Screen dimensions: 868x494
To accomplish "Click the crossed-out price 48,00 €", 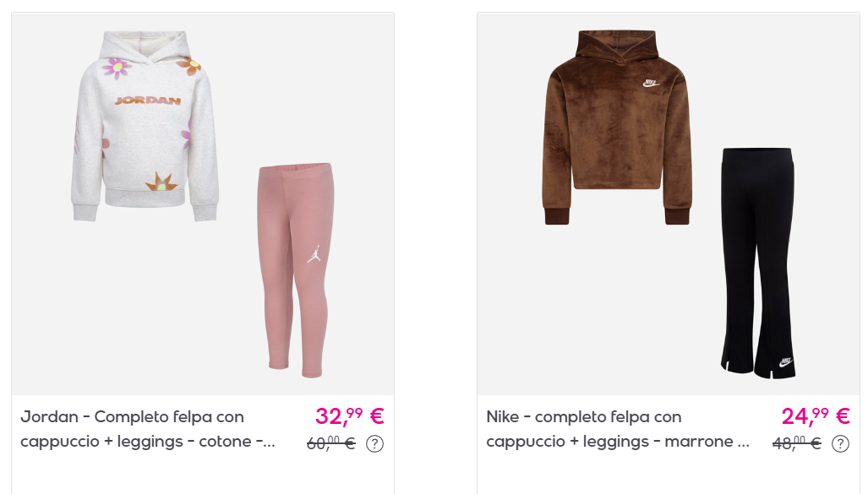I will coord(797,443).
